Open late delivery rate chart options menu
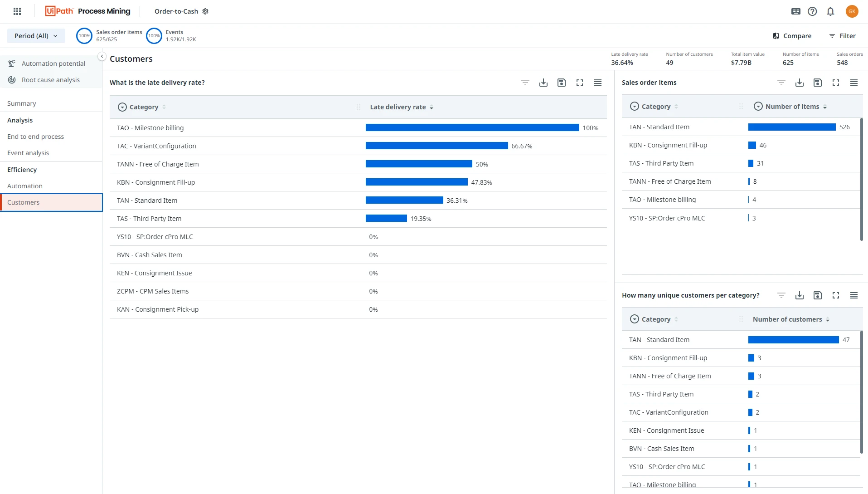This screenshot has width=868, height=494. 598,83
